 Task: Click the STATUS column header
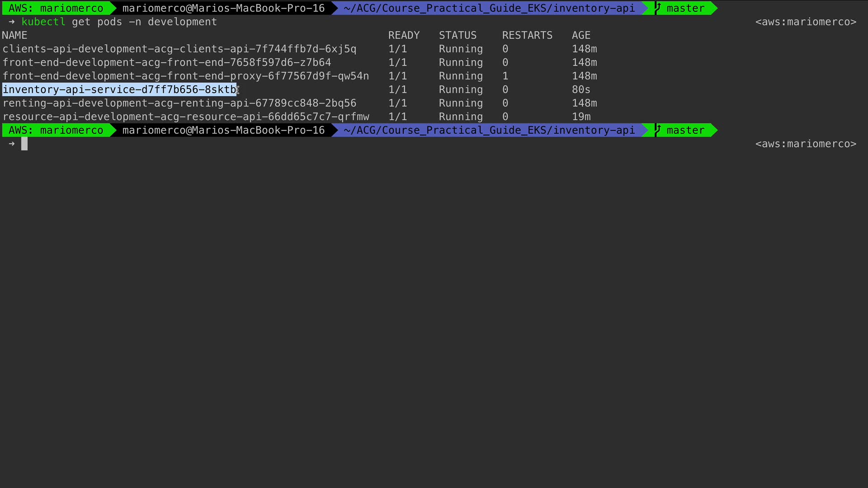point(458,35)
